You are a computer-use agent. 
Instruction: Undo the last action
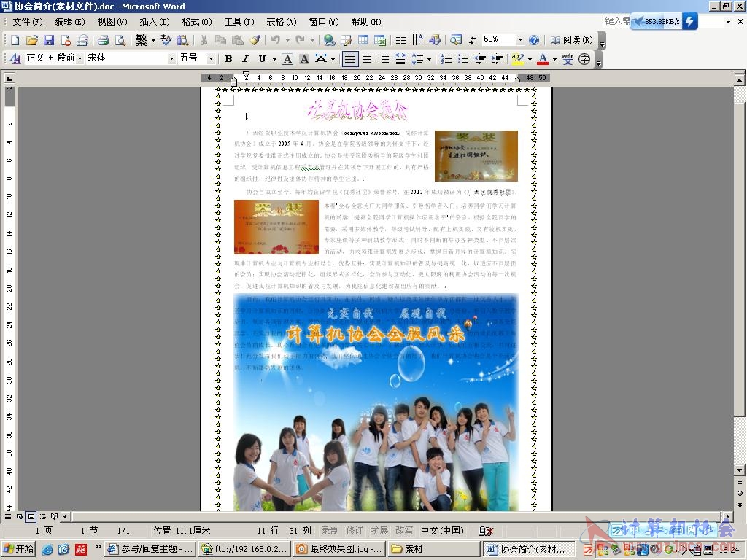point(275,41)
